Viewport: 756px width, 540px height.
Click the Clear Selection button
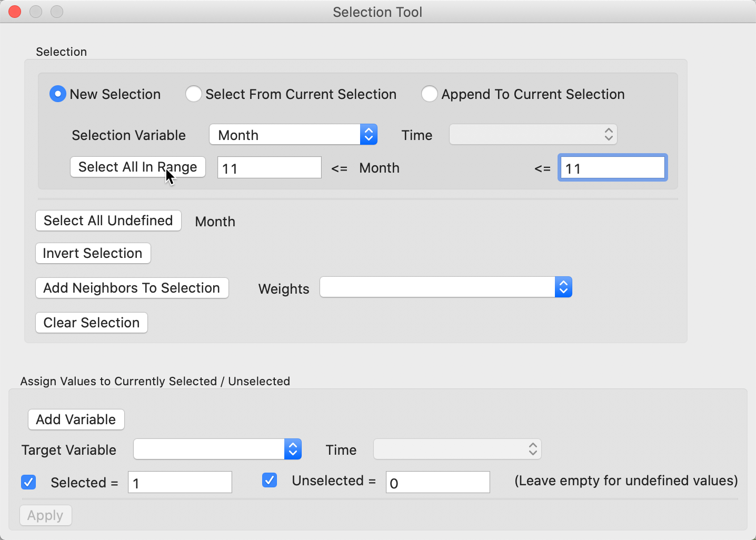pos(92,323)
